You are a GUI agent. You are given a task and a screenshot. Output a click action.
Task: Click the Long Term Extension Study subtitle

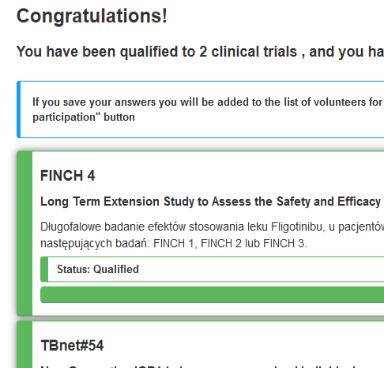212,202
